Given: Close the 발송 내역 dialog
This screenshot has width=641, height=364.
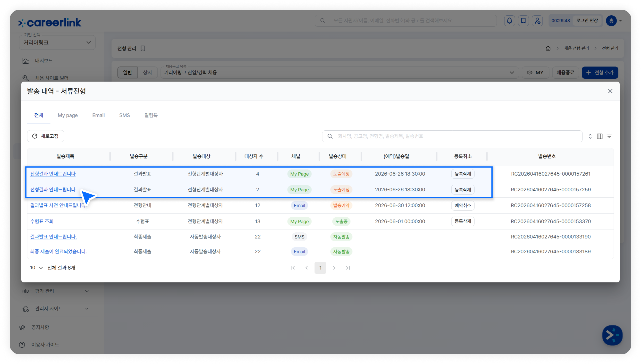Looking at the screenshot, I should tap(610, 91).
